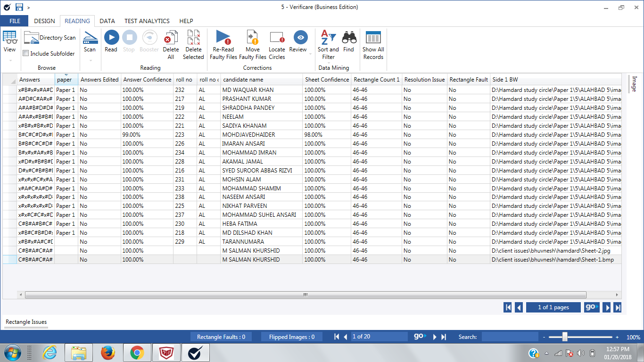Go to previous page of grid
This screenshot has height=362, width=644.
point(519,307)
